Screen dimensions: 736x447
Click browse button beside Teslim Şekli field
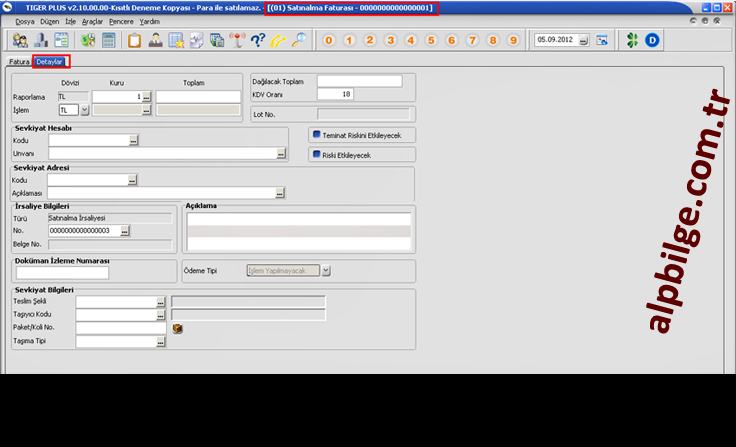pos(160,301)
